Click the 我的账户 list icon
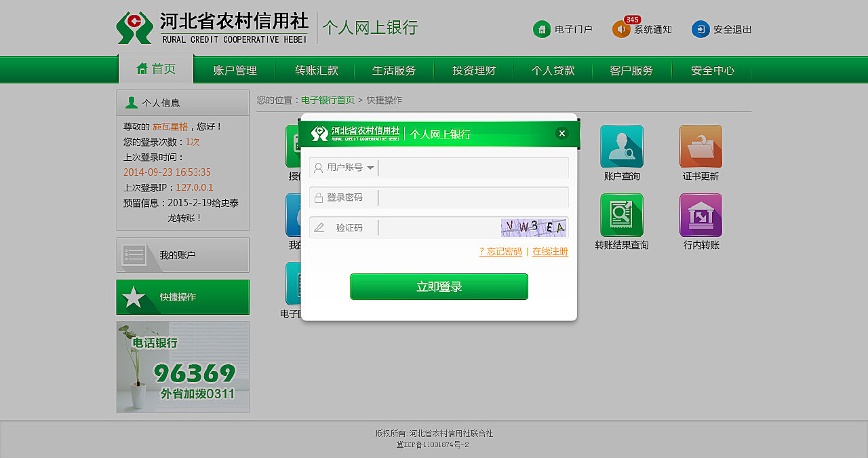The image size is (868, 458). pyautogui.click(x=134, y=255)
